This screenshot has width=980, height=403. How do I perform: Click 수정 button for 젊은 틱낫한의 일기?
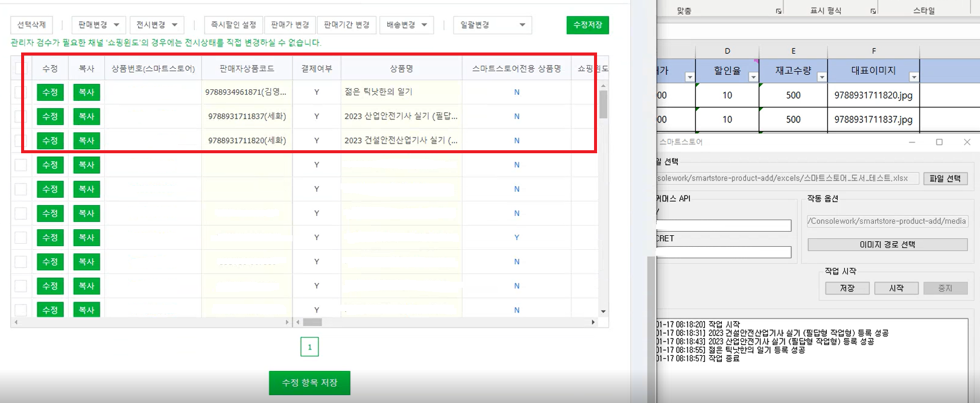[x=50, y=92]
